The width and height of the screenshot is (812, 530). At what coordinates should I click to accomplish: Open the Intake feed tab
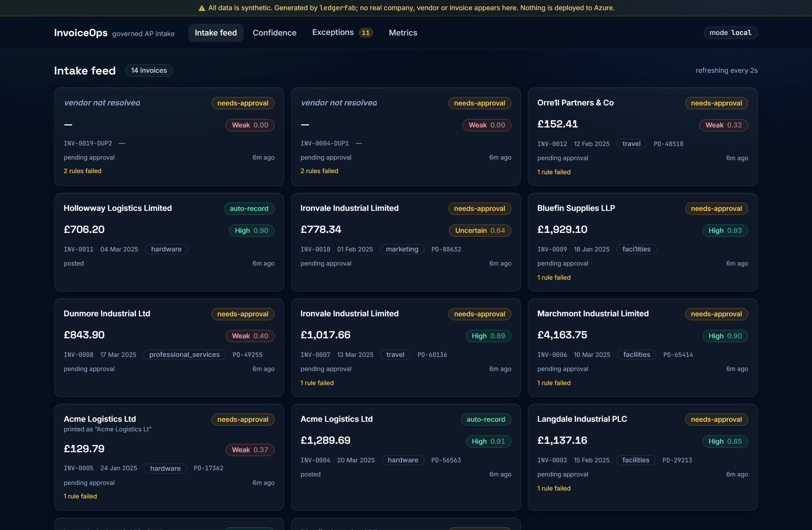point(216,33)
